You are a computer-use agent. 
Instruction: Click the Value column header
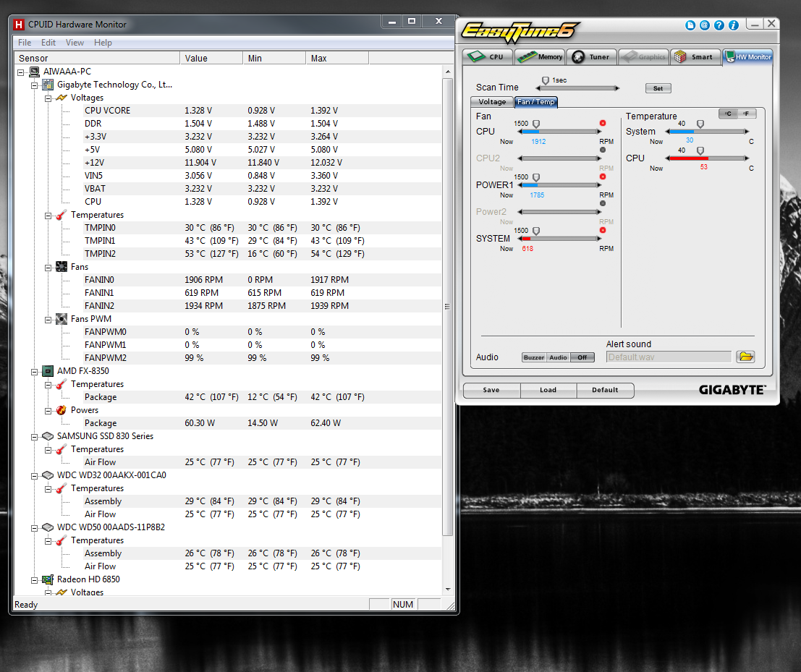pos(211,58)
